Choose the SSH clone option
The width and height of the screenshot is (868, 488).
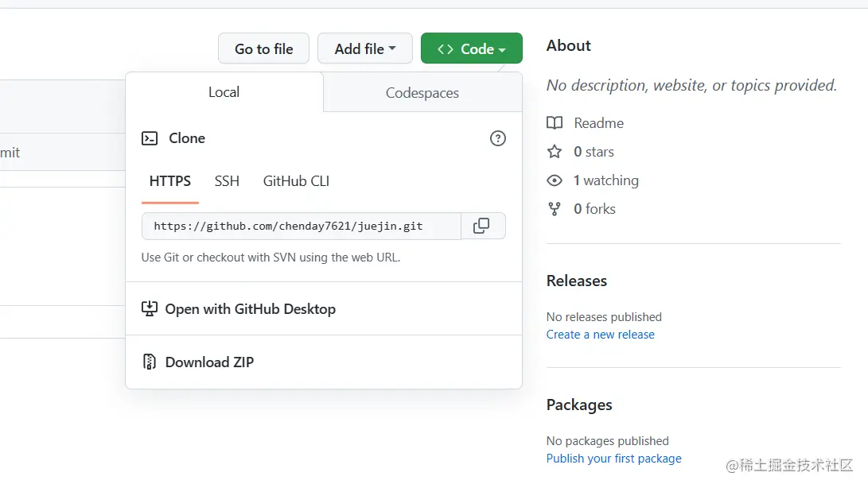tap(227, 181)
